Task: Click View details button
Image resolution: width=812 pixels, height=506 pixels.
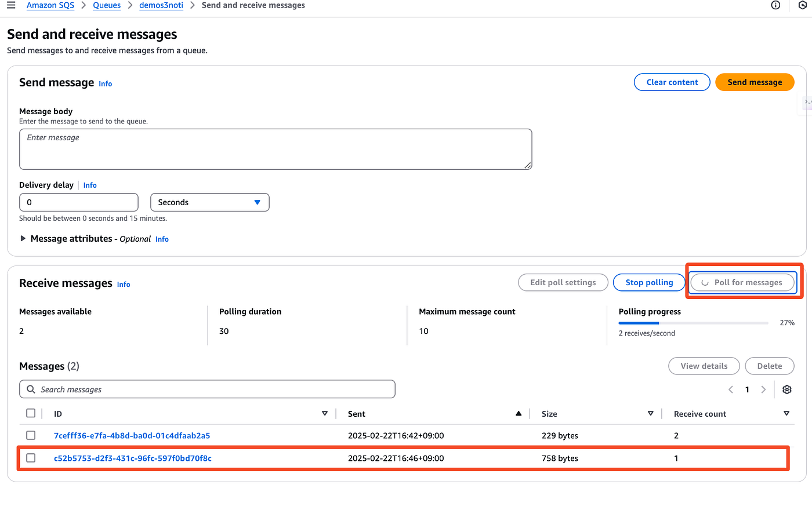Action: [x=704, y=366]
